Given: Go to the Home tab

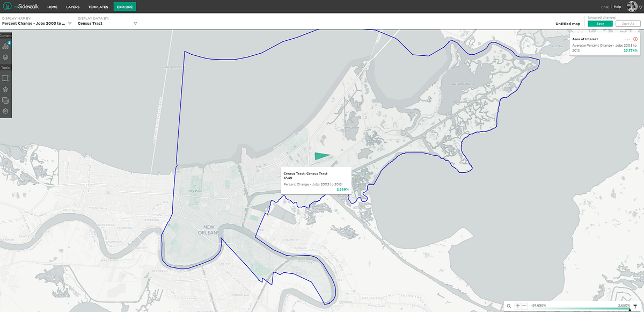Looking at the screenshot, I should coord(52,7).
